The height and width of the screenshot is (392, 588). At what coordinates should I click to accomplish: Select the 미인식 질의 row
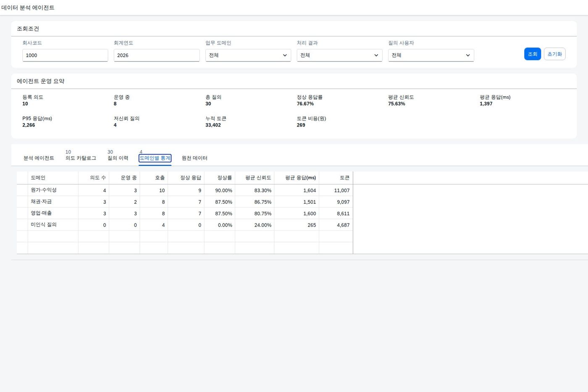(x=185, y=225)
